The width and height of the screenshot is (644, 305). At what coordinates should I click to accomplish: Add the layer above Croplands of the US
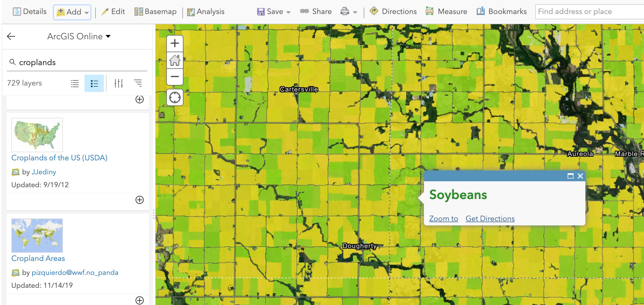pos(140,99)
